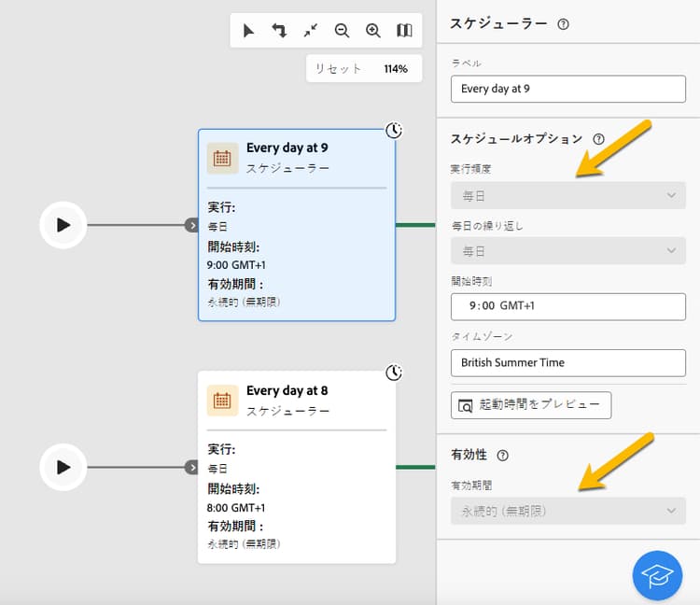The height and width of the screenshot is (605, 700).
Task: Click help icon next to スケジューラー title
Action: [564, 24]
